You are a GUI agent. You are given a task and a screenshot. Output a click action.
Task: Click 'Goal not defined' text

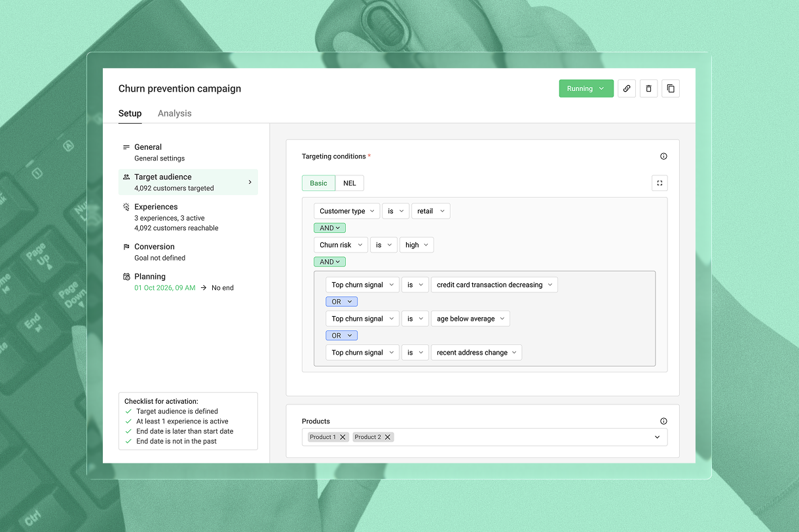tap(160, 258)
